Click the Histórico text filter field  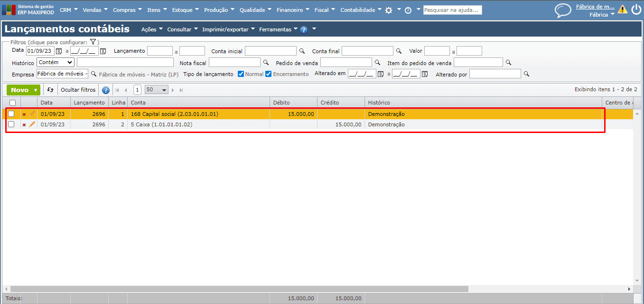coord(125,62)
